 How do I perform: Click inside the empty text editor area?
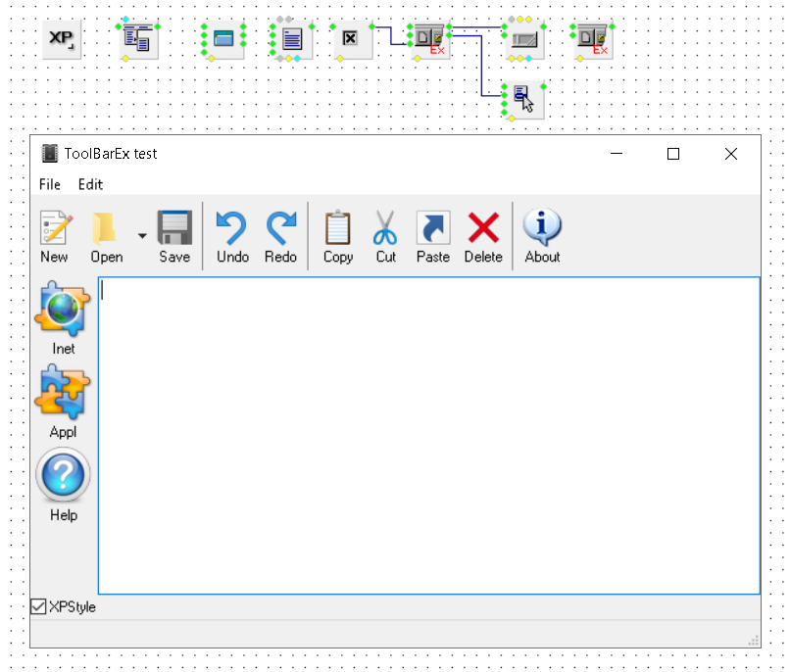click(x=428, y=435)
